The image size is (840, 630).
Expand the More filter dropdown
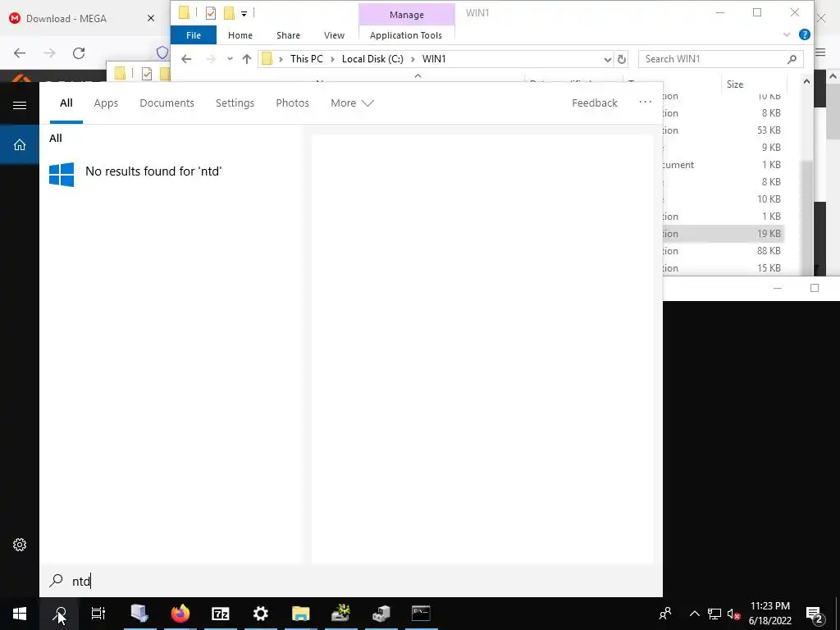click(x=352, y=103)
